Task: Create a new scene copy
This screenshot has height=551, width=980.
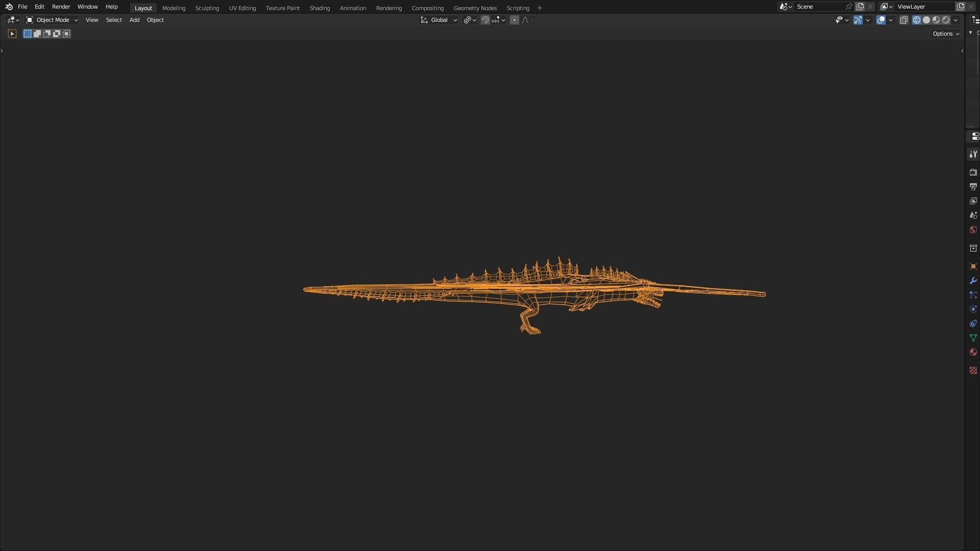Action: (x=860, y=7)
